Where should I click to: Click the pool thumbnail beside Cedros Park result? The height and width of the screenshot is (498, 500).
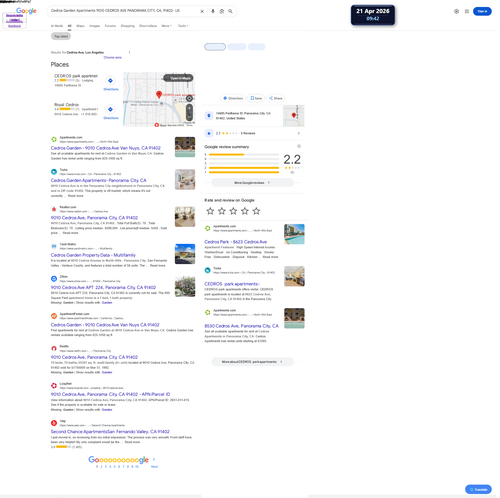(294, 234)
